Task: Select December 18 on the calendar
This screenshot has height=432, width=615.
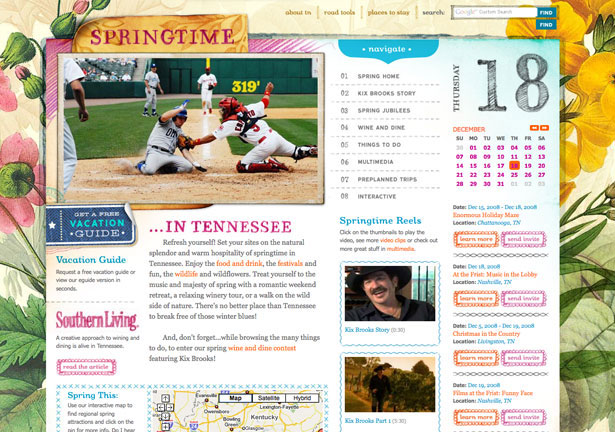Action: [x=514, y=166]
